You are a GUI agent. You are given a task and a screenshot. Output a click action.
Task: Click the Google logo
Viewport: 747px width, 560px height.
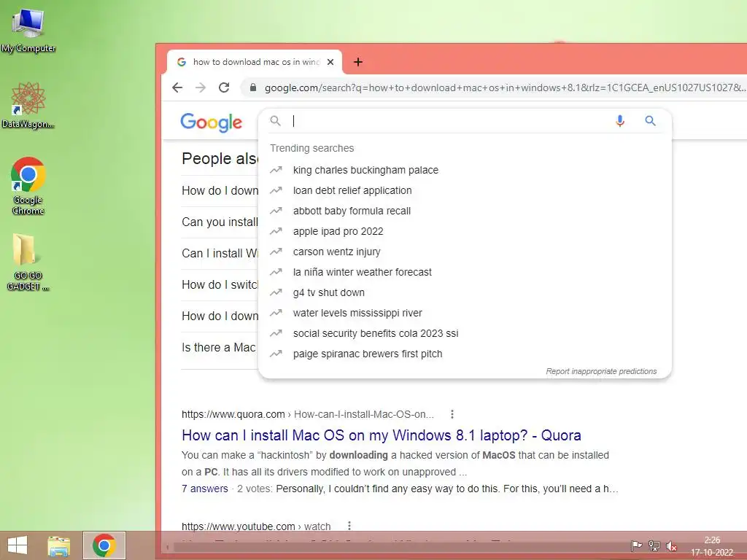click(x=211, y=122)
